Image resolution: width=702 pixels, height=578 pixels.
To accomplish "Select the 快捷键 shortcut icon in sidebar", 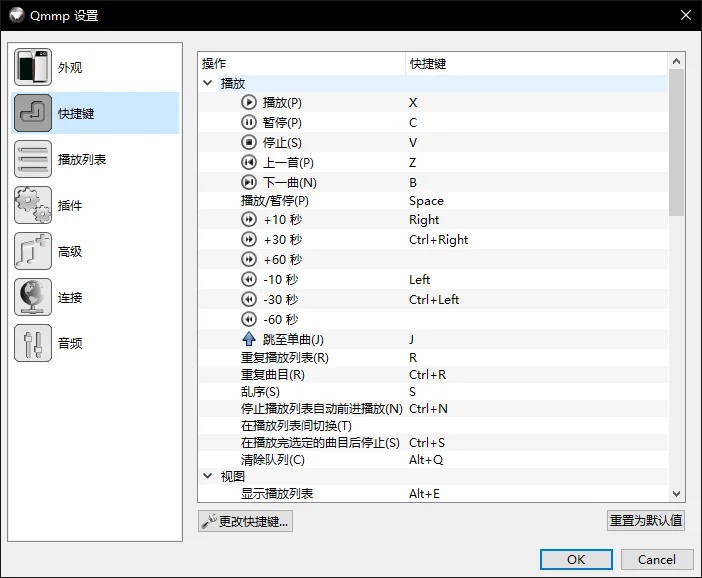I will click(x=33, y=113).
